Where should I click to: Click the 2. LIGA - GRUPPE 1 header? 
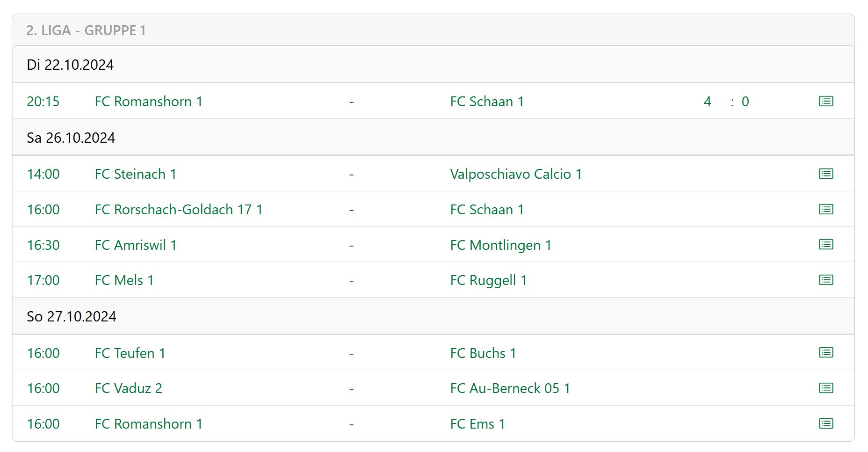point(86,30)
